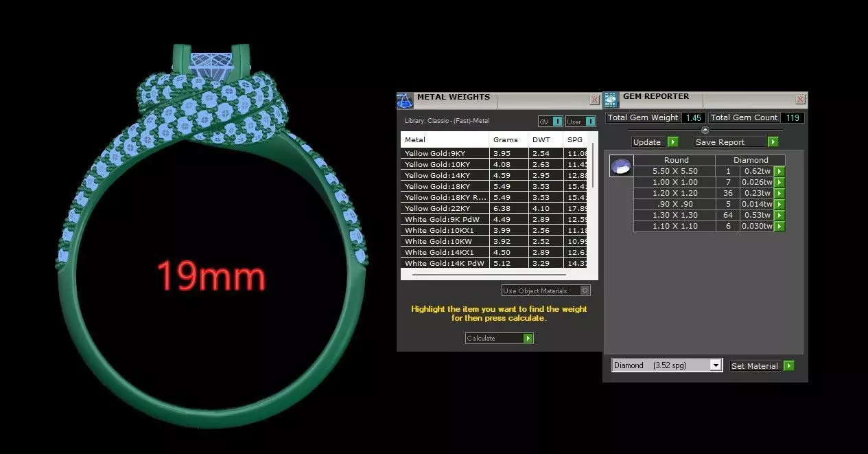Click the green arrow for the 1.30 X 1.30 row
Image resolution: width=868 pixels, height=454 pixels.
click(x=779, y=215)
